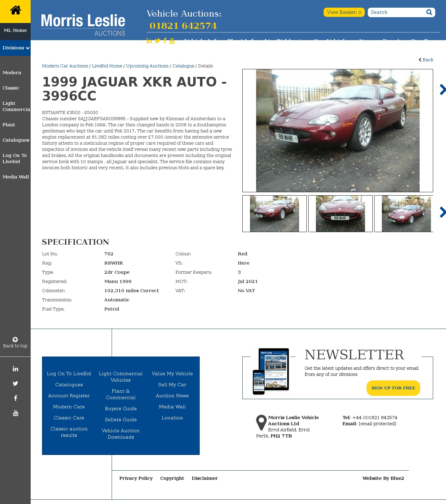Open Privacy Policy link

tap(136, 478)
